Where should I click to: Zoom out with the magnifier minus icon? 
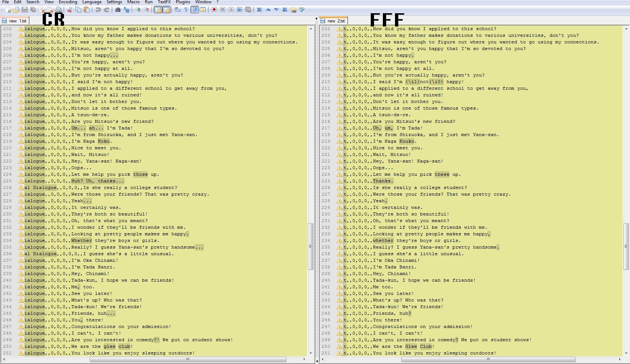pyautogui.click(x=146, y=10)
